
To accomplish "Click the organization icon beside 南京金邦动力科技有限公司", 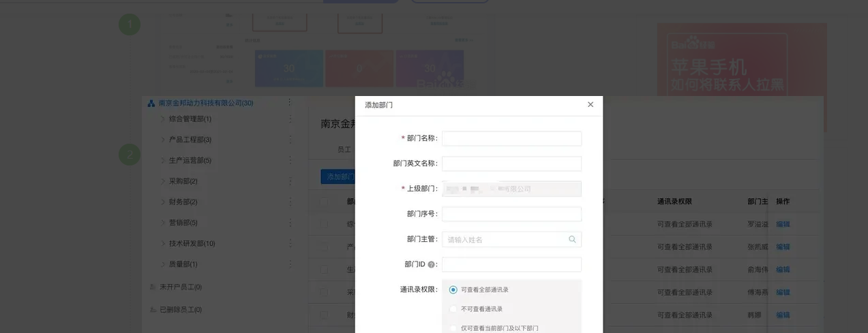I will click(x=151, y=104).
